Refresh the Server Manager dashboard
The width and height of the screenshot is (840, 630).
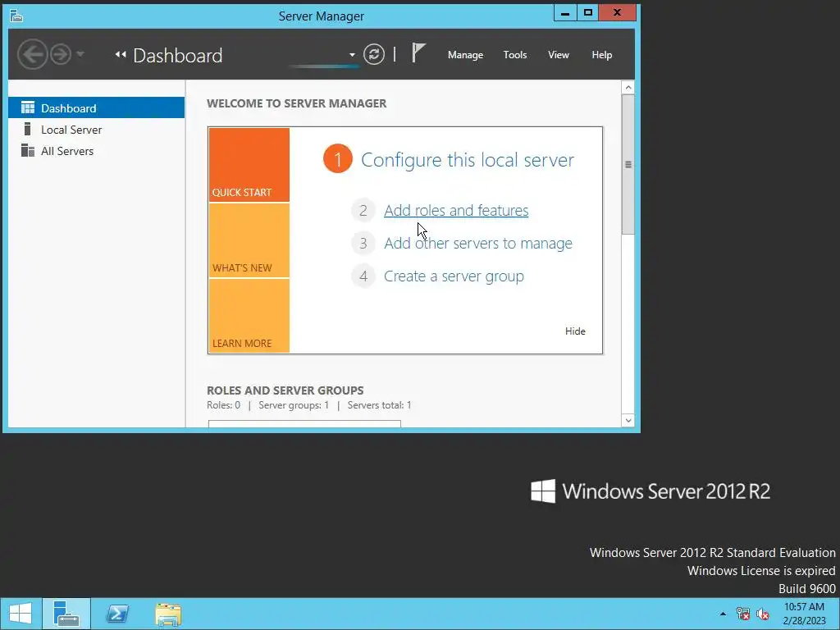[x=374, y=55]
